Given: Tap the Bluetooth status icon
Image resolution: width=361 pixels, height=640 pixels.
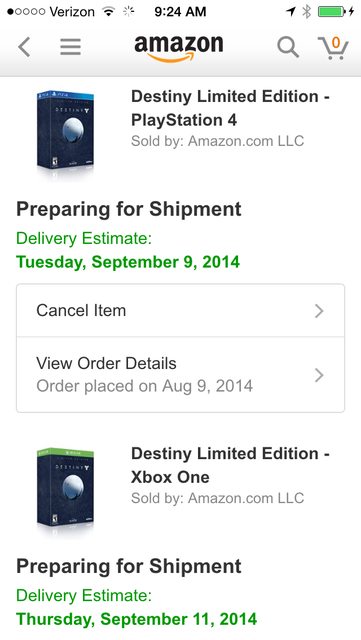Looking at the screenshot, I should pyautogui.click(x=306, y=12).
